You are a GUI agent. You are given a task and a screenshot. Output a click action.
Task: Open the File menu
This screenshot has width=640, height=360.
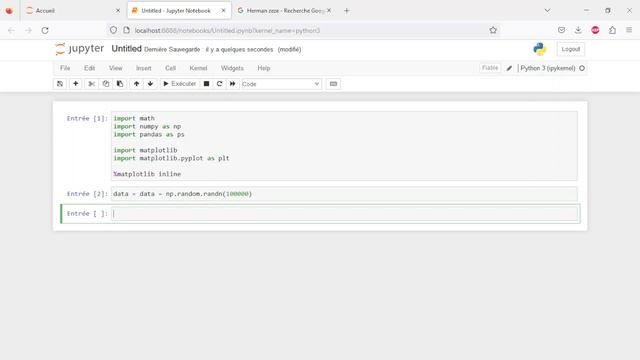click(65, 68)
